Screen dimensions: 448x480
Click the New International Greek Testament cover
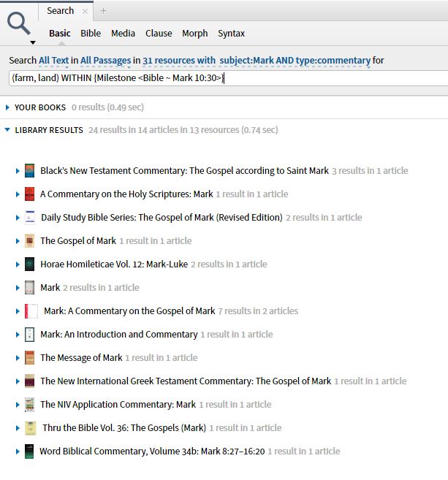[x=30, y=381]
